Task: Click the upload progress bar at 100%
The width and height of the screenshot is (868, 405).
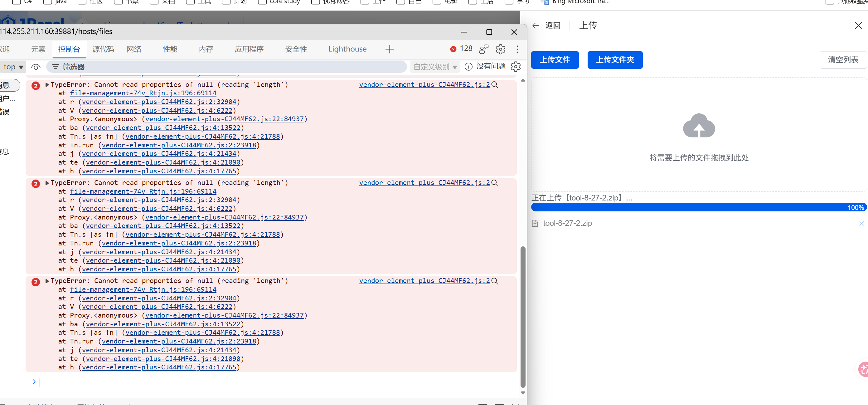Action: point(699,207)
